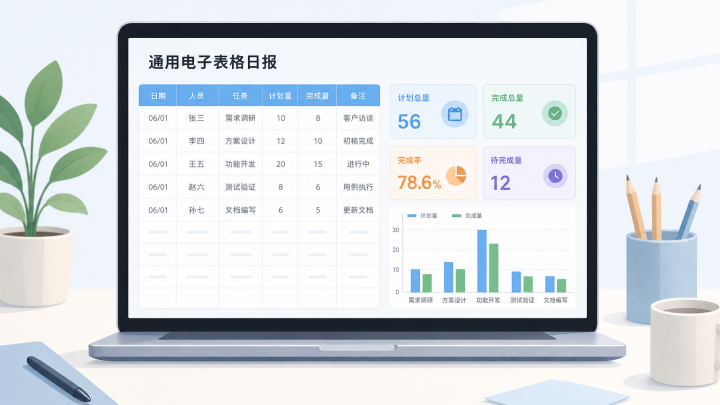
Task: Click the clock icon in 待完成量 card
Action: tap(555, 176)
